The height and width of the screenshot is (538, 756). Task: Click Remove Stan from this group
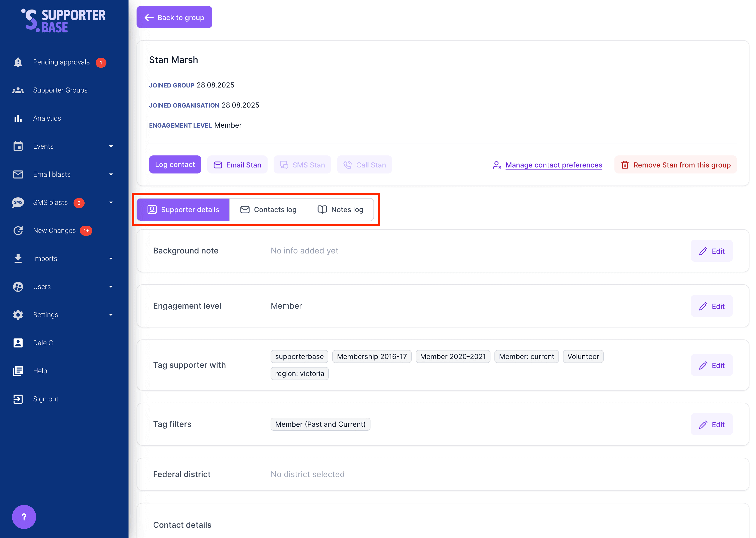675,165
